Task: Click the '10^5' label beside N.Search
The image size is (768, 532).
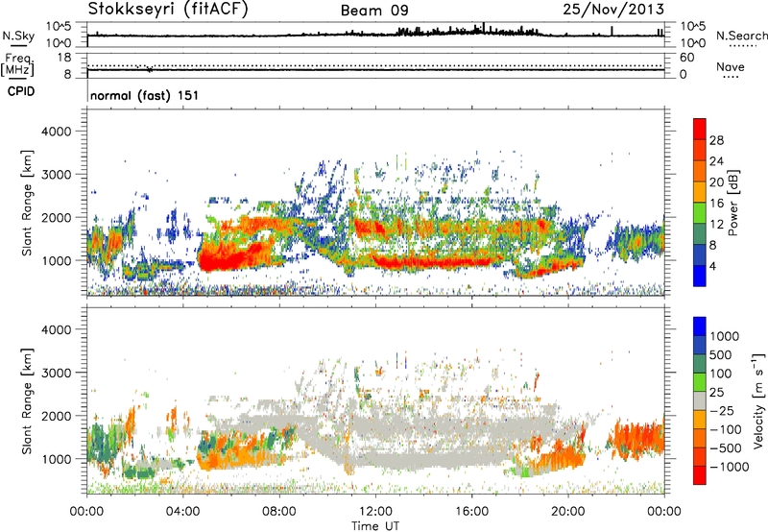Action: click(693, 26)
